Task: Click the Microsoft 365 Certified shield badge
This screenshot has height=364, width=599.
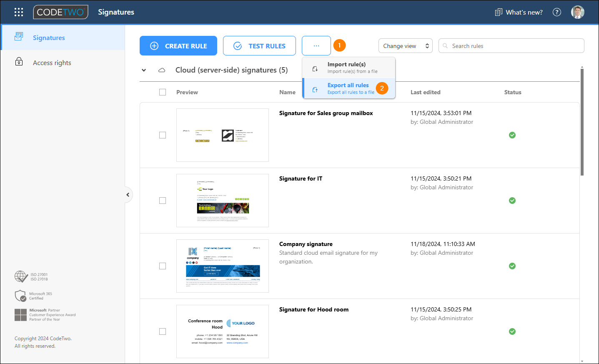Action: (20, 296)
